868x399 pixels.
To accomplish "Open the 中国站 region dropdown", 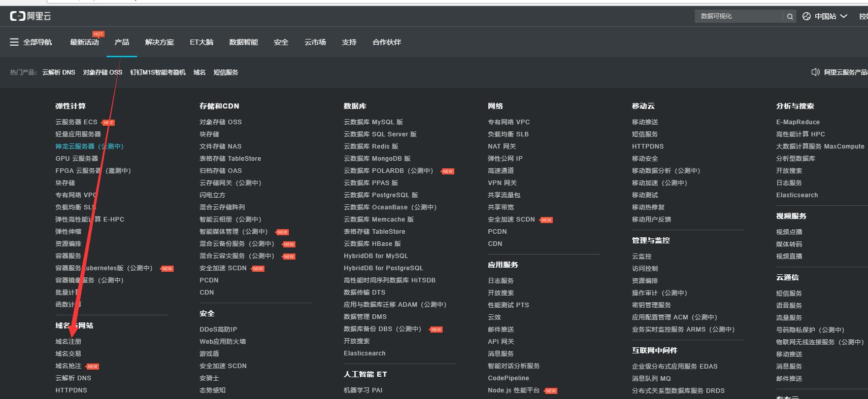I will (830, 16).
